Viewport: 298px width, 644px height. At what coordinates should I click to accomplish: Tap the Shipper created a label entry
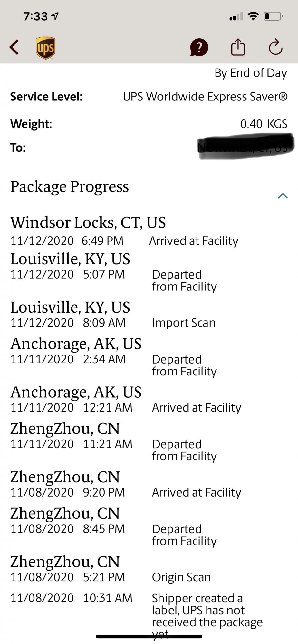click(x=206, y=610)
